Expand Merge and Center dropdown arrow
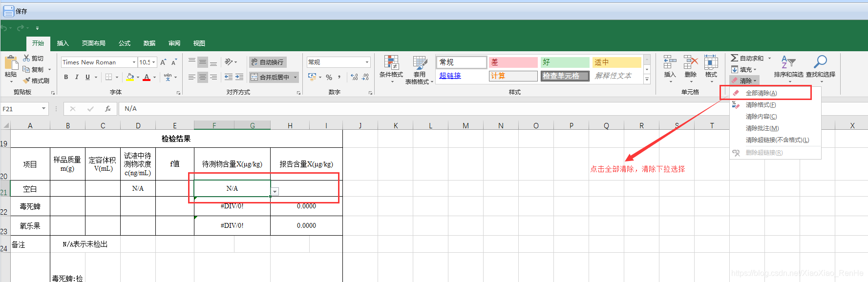The image size is (868, 282). click(x=296, y=77)
